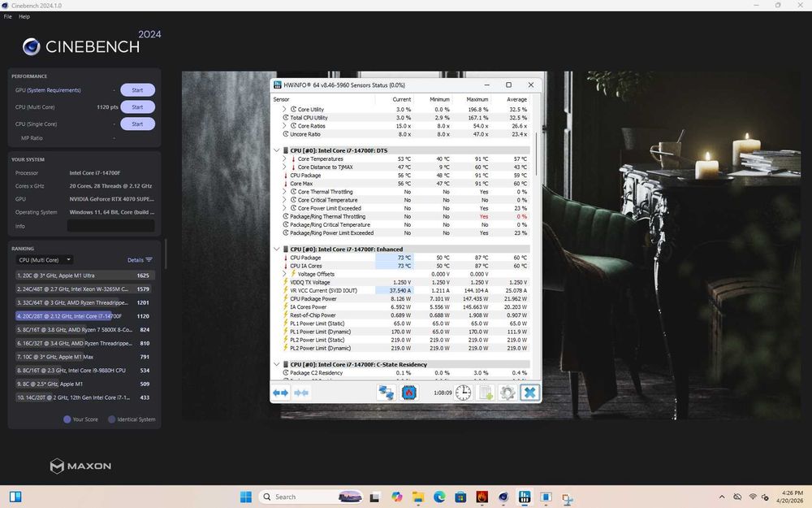The width and height of the screenshot is (812, 508).
Task: Collapse the C-State Residency section
Action: point(277,364)
